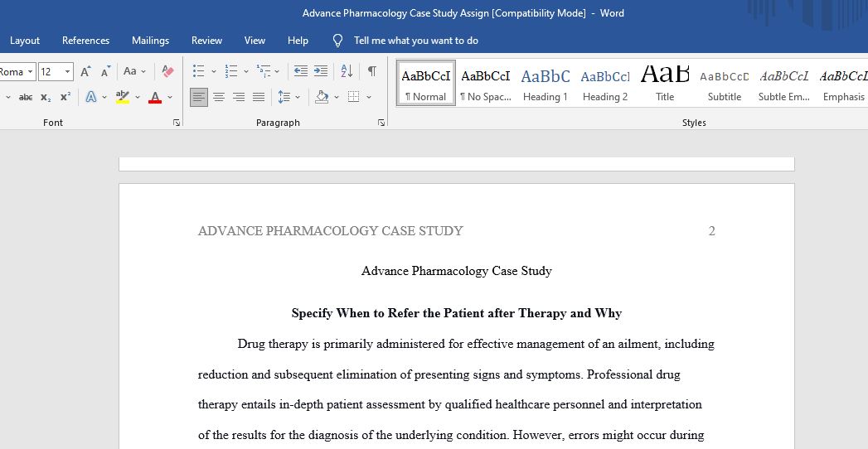Click the centered title 'Advance Pharmacology Case Study'
This screenshot has height=449, width=868.
pyautogui.click(x=457, y=271)
